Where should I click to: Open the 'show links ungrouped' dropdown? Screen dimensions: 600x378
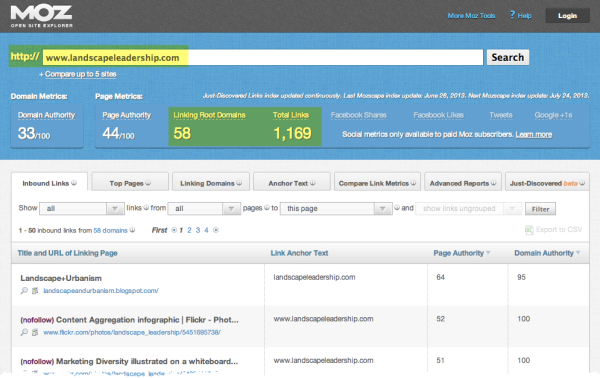(469, 209)
